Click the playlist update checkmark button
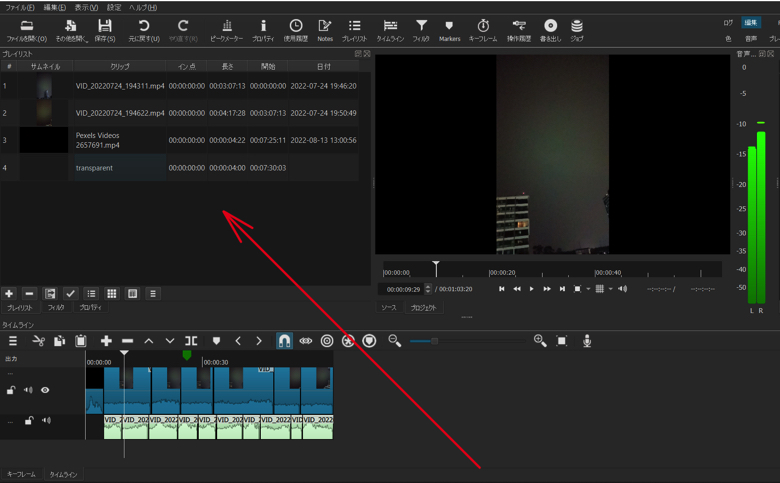The height and width of the screenshot is (483, 780). [x=71, y=294]
